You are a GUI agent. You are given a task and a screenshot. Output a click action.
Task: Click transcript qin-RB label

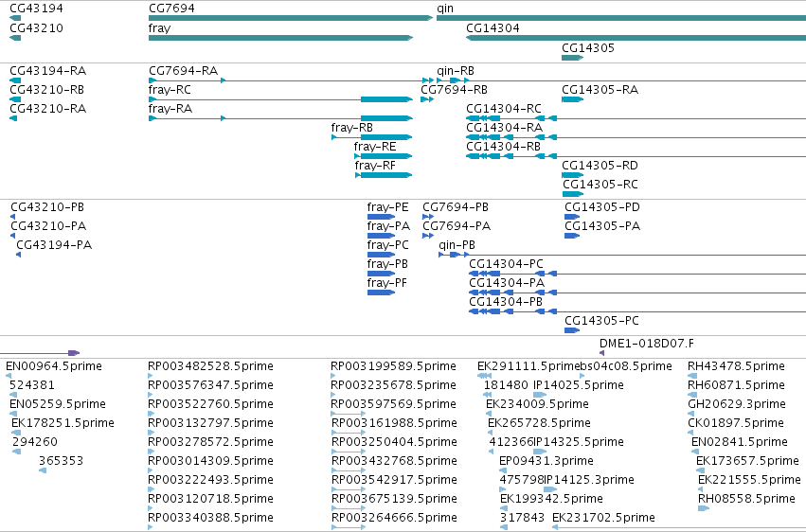(x=456, y=71)
